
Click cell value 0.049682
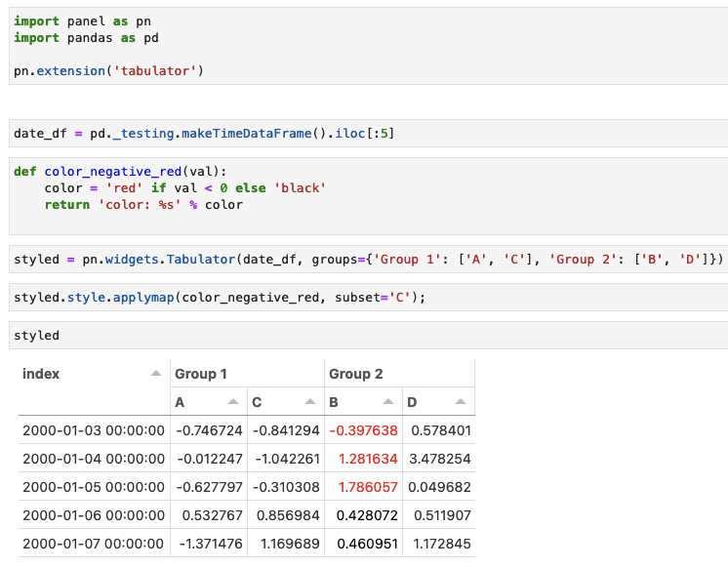click(x=439, y=487)
